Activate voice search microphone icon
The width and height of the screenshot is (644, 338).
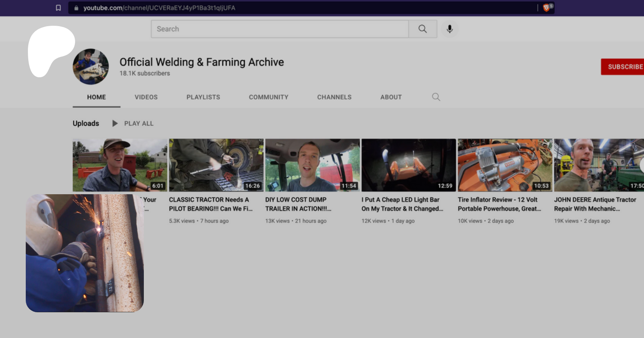(450, 29)
